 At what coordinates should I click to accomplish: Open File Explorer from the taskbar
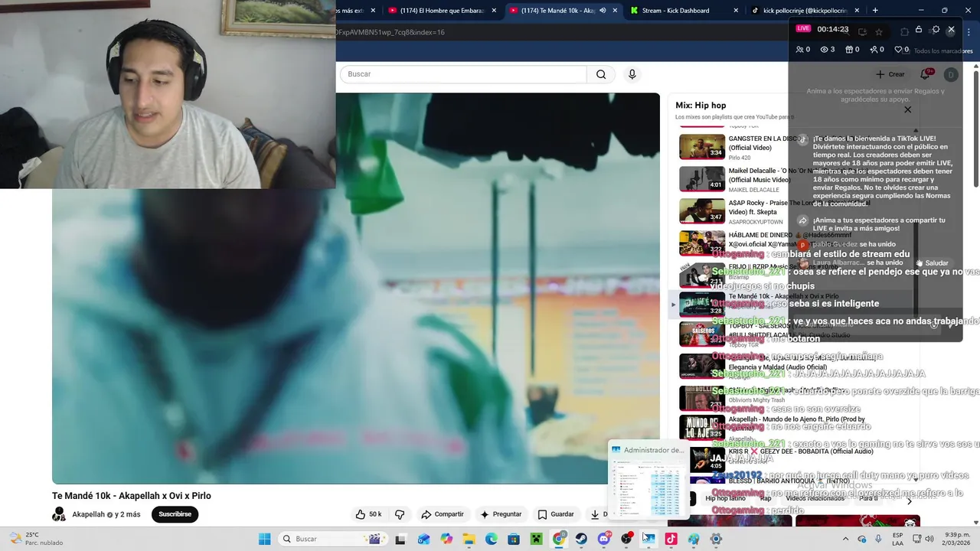coord(469,539)
